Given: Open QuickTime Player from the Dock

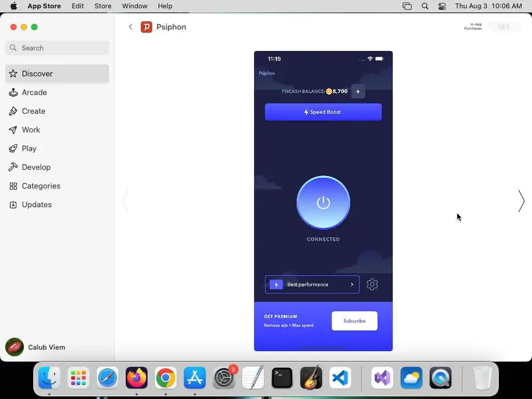Looking at the screenshot, I should click(x=441, y=378).
